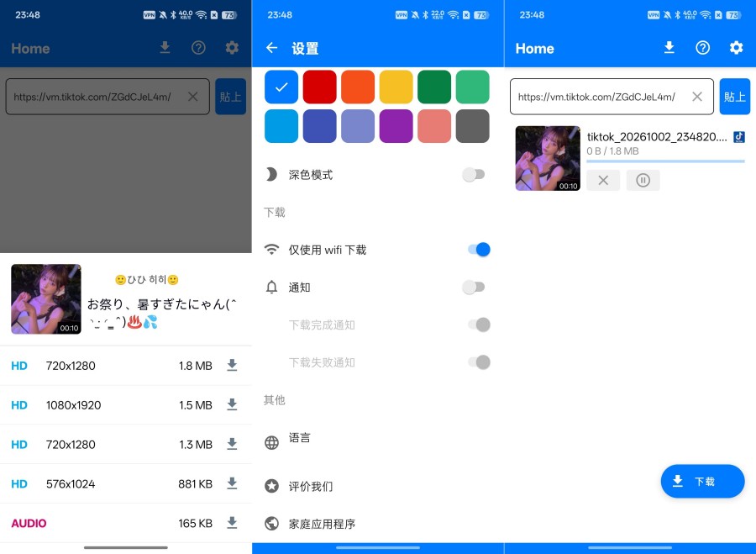The height and width of the screenshot is (554, 756).
Task: Pause the tiktok_20261002 download
Action: tap(643, 181)
